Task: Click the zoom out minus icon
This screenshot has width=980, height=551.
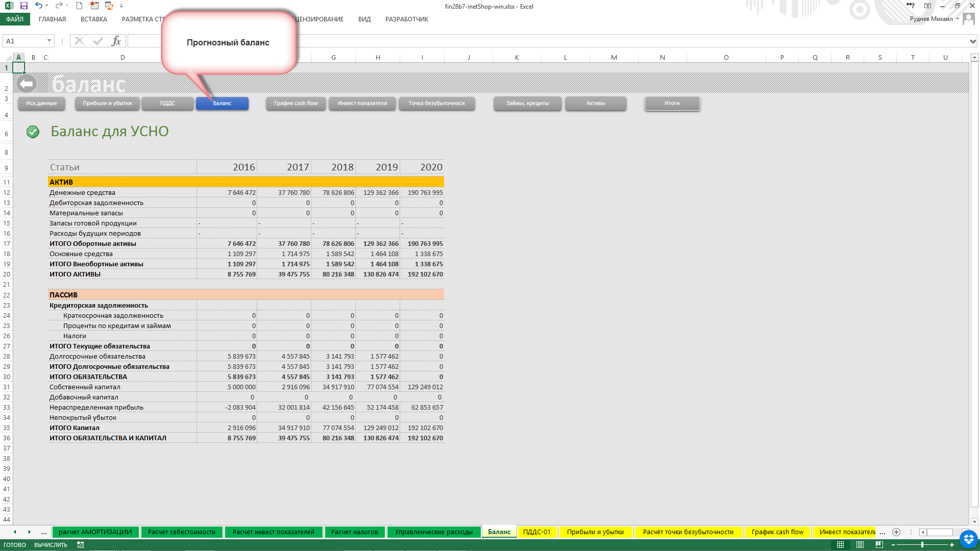Action: pyautogui.click(x=893, y=545)
